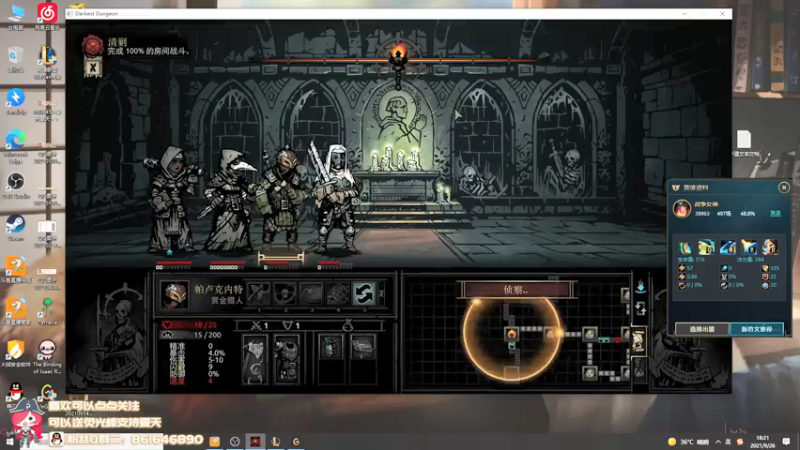The height and width of the screenshot is (450, 800).
Task: Select the plague doctor hero
Action: pos(229,201)
